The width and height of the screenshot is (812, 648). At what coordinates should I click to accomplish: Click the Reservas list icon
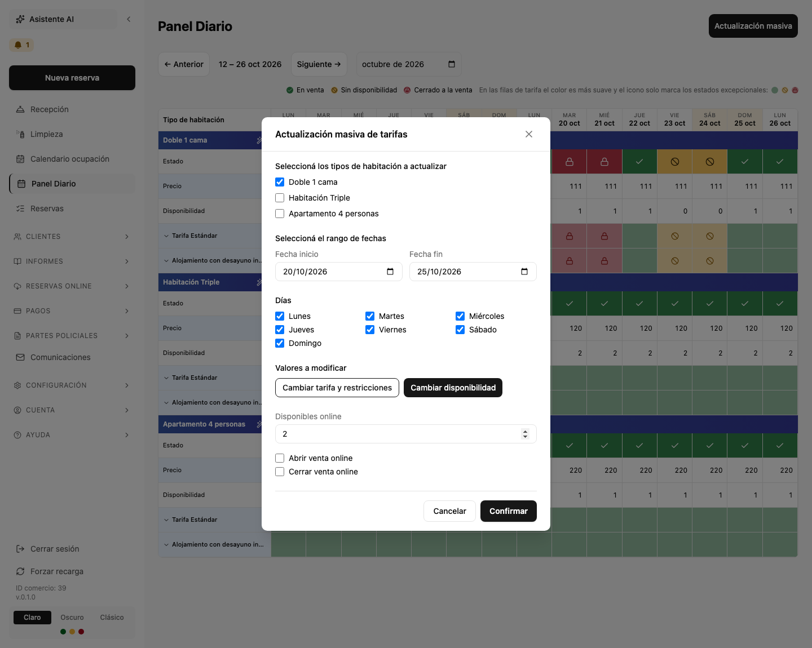click(x=20, y=208)
